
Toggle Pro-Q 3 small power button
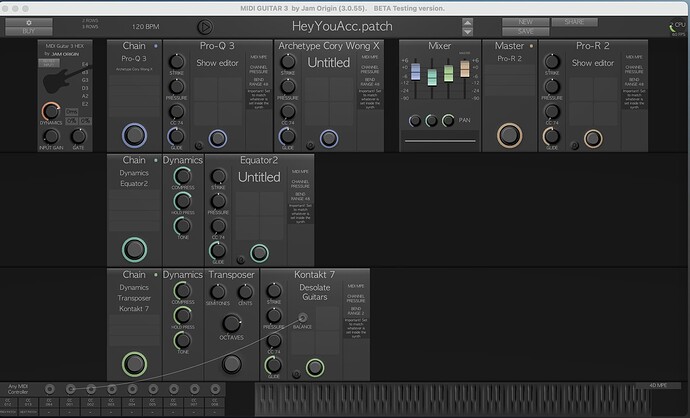click(199, 145)
